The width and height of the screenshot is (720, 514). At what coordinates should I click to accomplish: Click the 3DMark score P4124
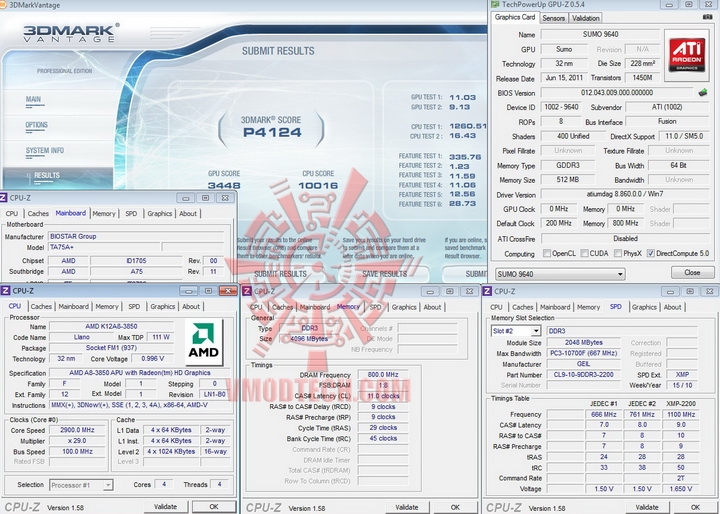tap(272, 133)
